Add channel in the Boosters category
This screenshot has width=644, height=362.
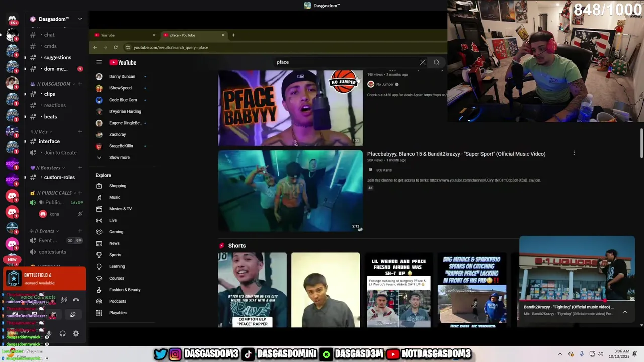coord(79,168)
